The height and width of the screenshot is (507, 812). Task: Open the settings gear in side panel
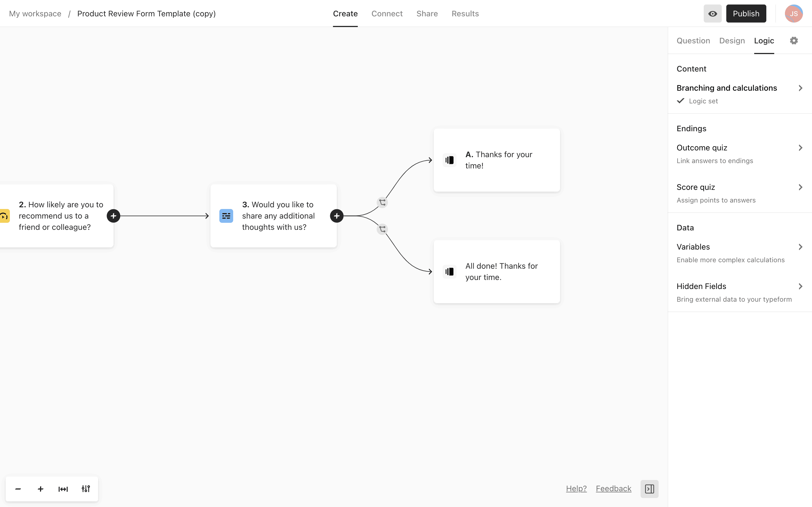(794, 41)
